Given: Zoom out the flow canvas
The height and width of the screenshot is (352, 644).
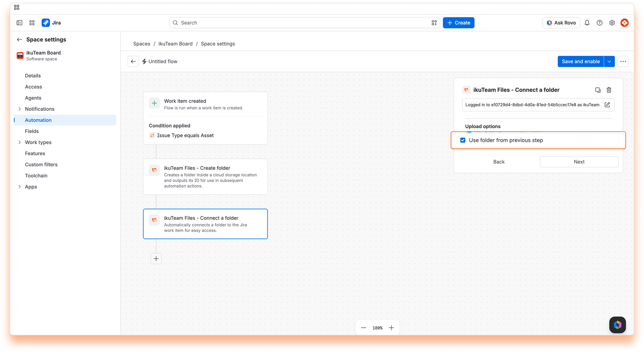Looking at the screenshot, I should pyautogui.click(x=364, y=328).
